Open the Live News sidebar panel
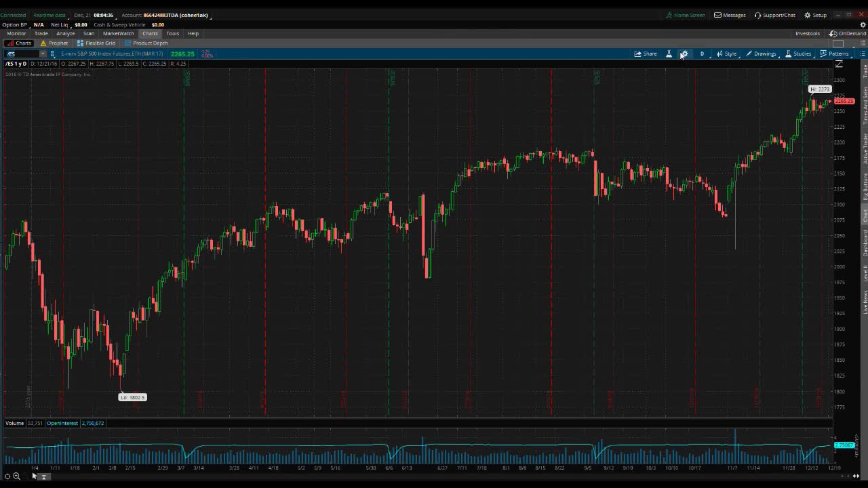This screenshot has height=488, width=868. pyautogui.click(x=865, y=301)
